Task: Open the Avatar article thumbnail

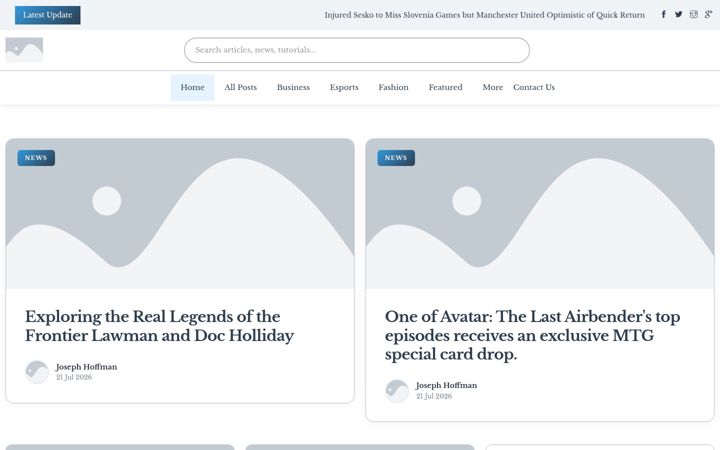Action: click(540, 214)
